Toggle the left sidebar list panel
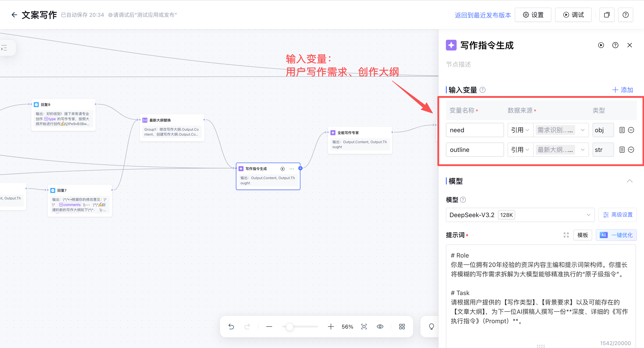 point(4,48)
